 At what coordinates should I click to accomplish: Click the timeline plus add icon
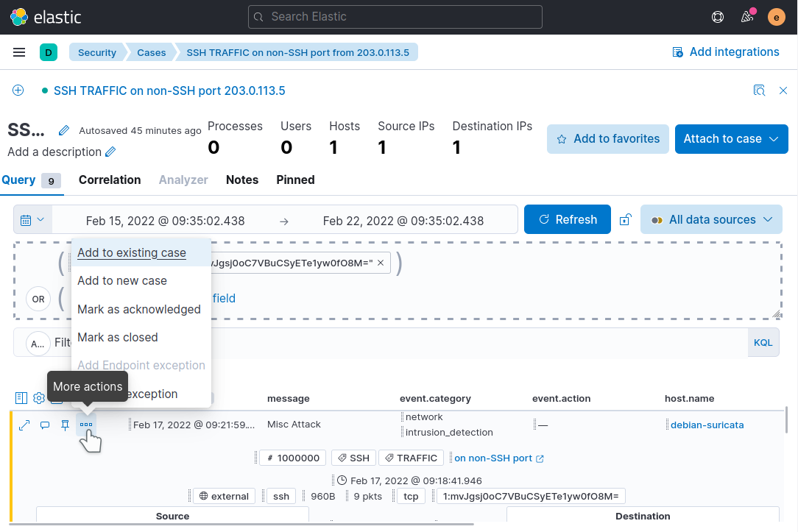[18, 91]
